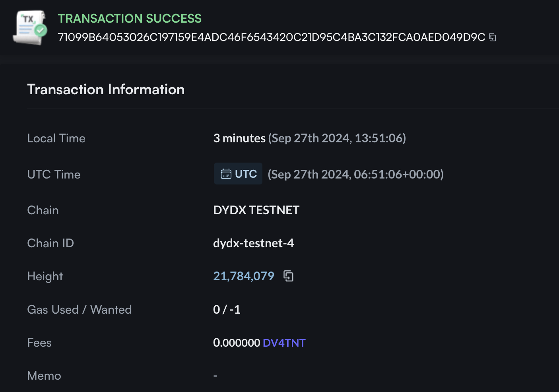Open the DV4TNT token link
The width and height of the screenshot is (559, 392).
click(x=284, y=343)
